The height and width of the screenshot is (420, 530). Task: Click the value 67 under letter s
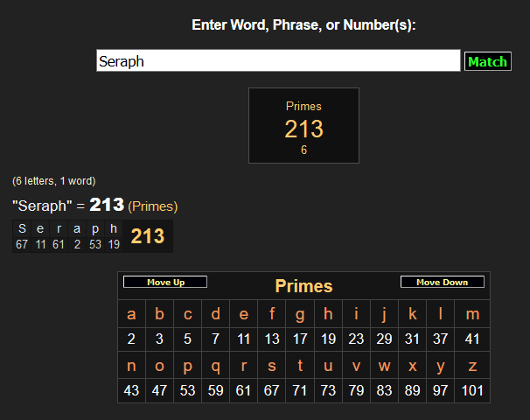(x=272, y=390)
